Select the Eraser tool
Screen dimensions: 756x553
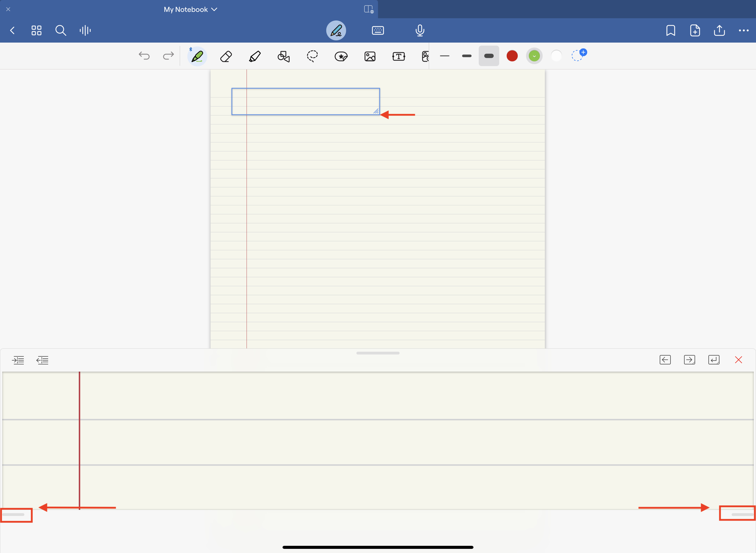[226, 56]
